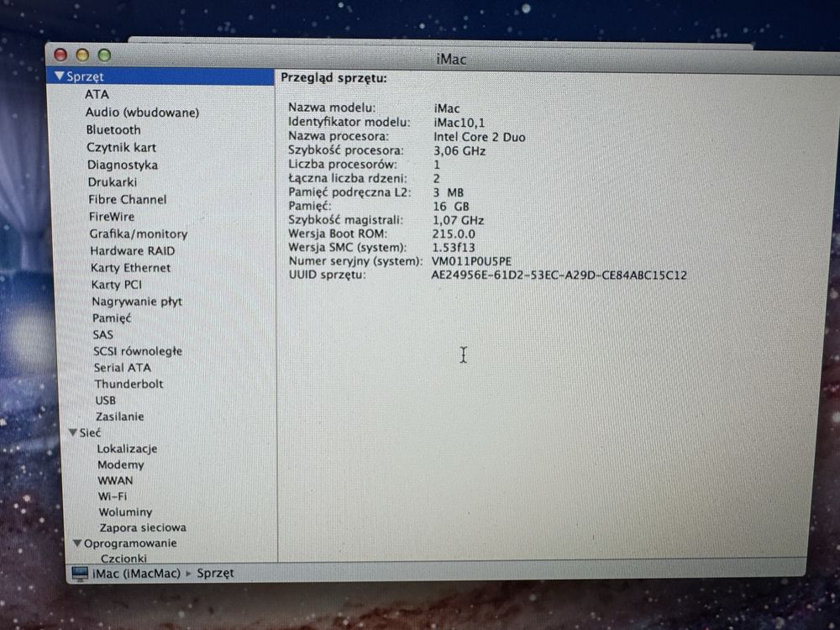Open Thunderbolt hardware entry
The width and height of the screenshot is (840, 630).
pos(129,384)
